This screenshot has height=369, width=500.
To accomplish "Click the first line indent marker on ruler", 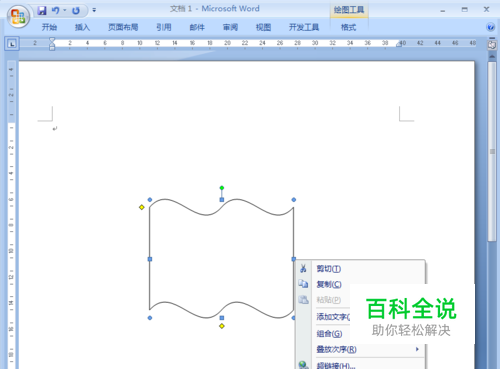I will coord(52,40).
